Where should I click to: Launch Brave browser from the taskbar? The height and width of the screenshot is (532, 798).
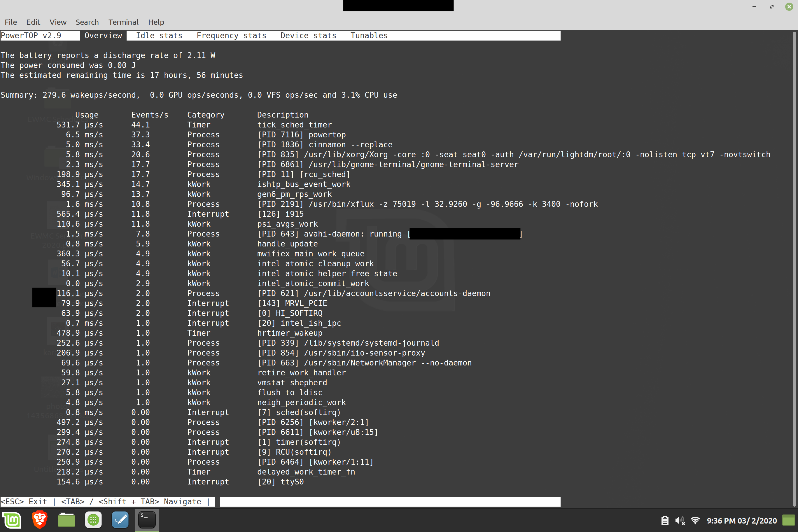click(39, 520)
